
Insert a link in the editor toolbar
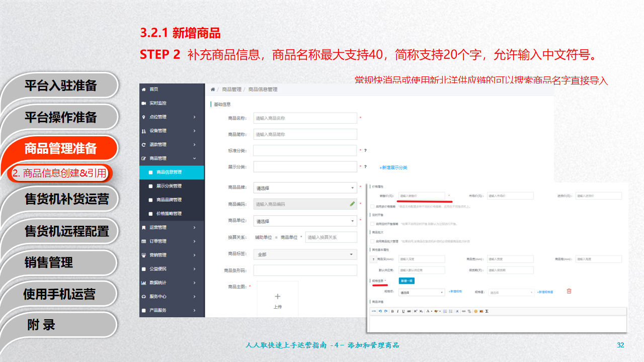pyautogui.click(x=463, y=311)
